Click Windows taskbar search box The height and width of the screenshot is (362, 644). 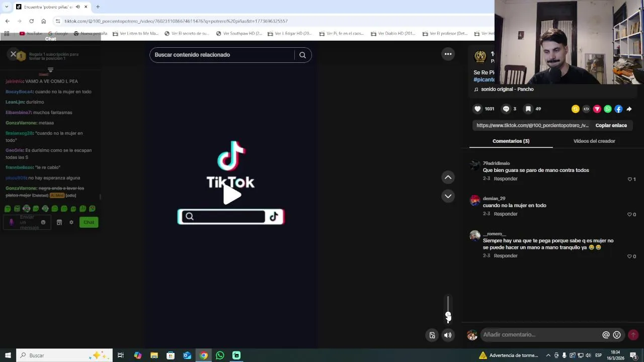(x=63, y=355)
